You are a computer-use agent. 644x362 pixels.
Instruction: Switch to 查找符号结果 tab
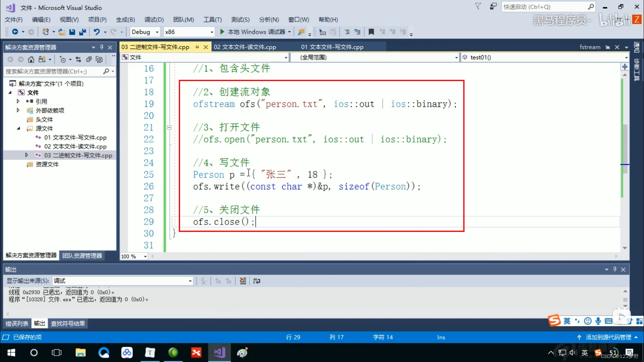68,323
